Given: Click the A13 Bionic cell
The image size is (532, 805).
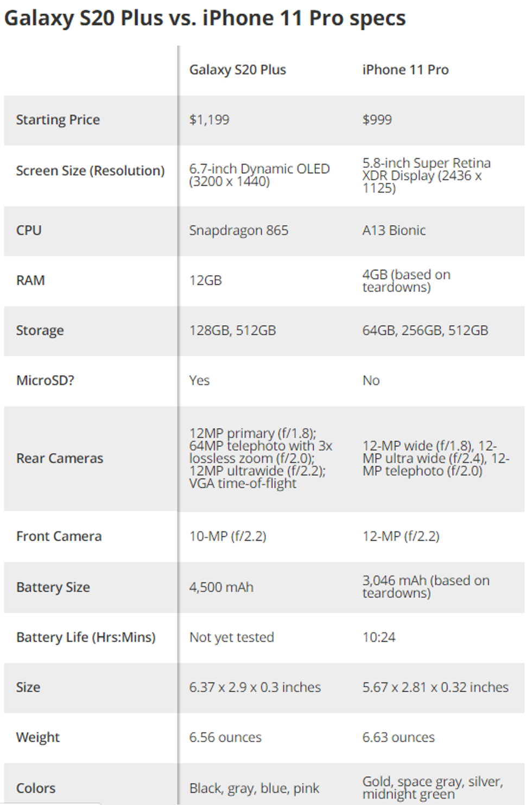Looking at the screenshot, I should [394, 231].
